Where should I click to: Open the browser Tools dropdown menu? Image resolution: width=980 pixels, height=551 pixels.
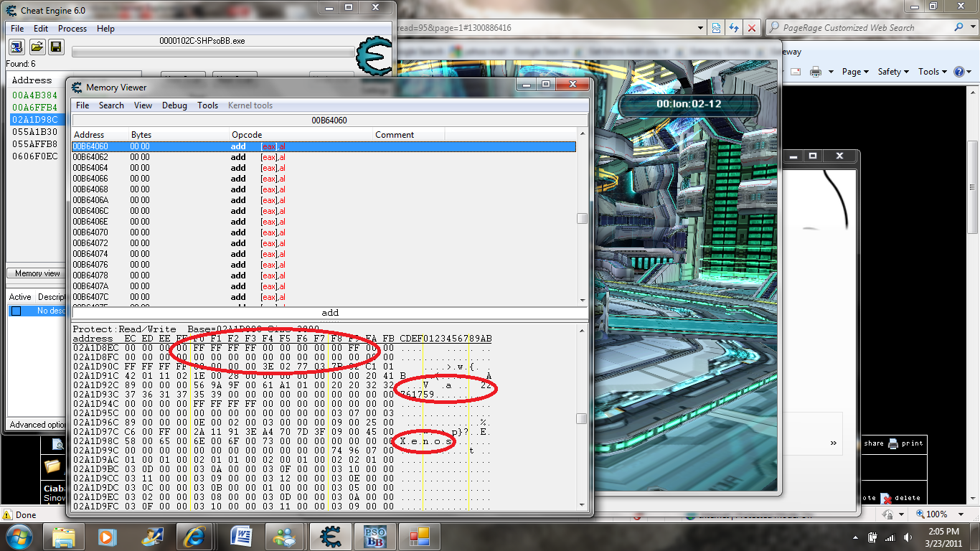point(933,72)
